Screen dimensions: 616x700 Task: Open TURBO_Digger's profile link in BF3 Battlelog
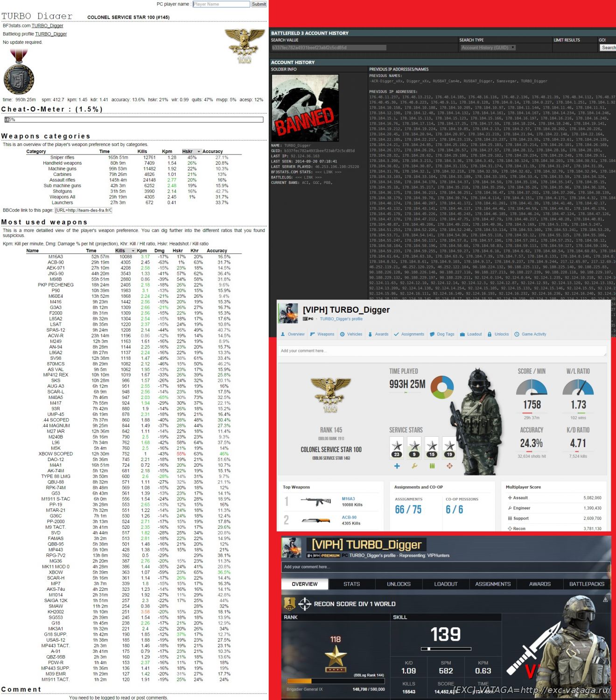tap(341, 319)
